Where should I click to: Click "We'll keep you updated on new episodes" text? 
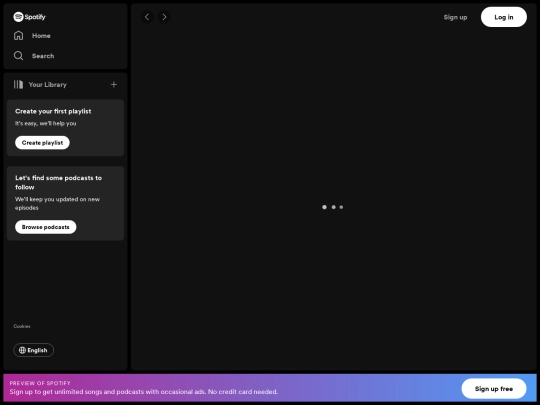[x=57, y=204]
